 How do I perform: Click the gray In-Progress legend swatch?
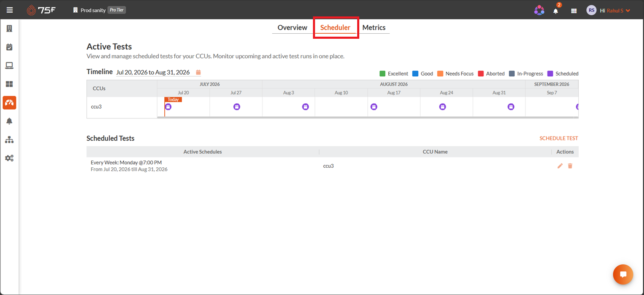point(512,74)
